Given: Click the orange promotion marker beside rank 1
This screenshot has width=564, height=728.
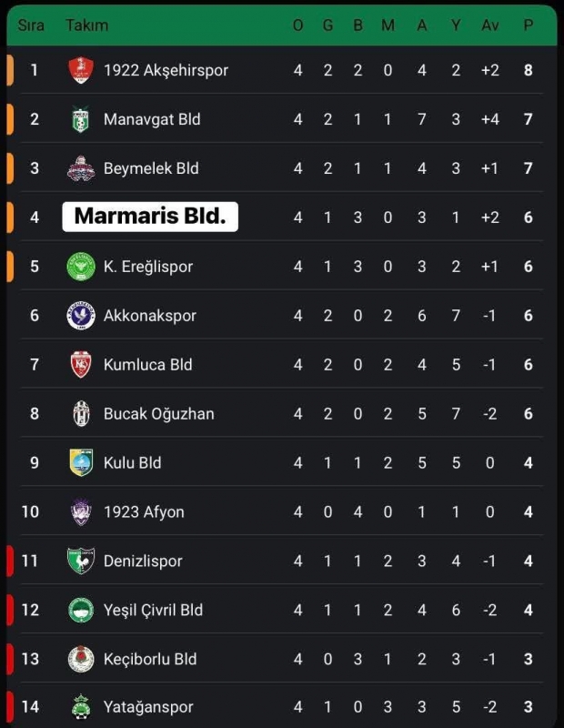Looking at the screenshot, I should [x=9, y=70].
